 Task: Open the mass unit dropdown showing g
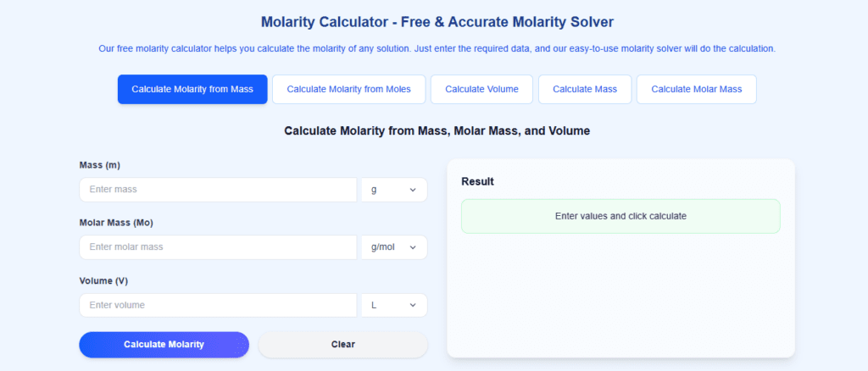pos(394,190)
